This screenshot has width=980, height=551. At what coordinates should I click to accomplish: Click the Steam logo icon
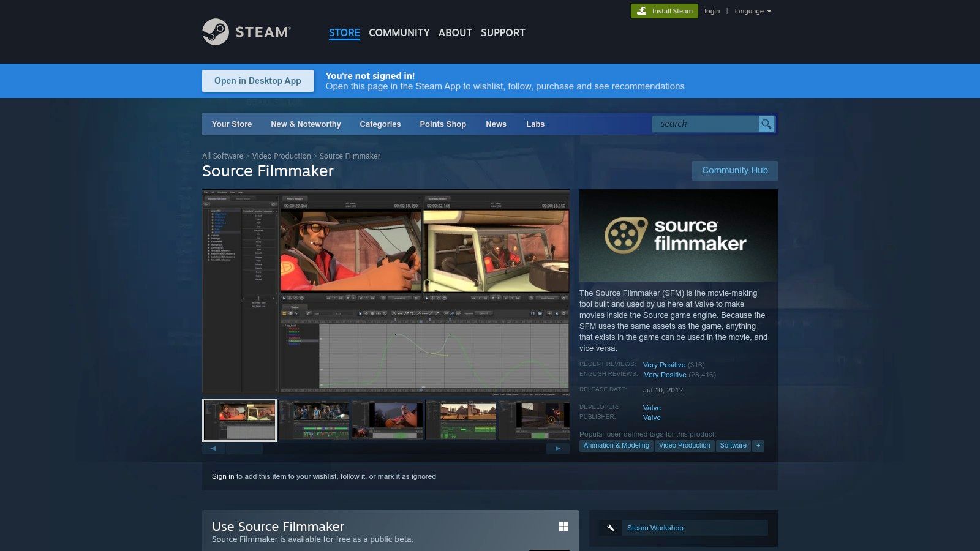click(216, 32)
